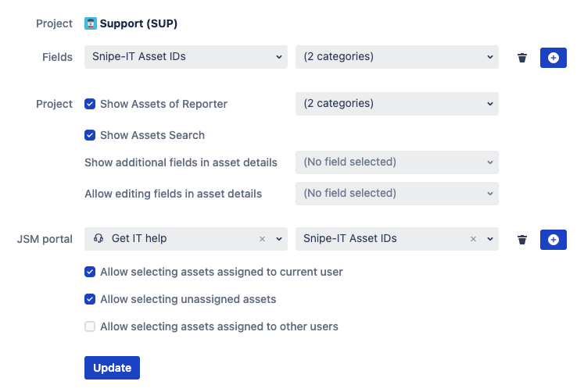The width and height of the screenshot is (584, 392).
Task: Delete the Fields row with trash icon
Action: [x=522, y=58]
